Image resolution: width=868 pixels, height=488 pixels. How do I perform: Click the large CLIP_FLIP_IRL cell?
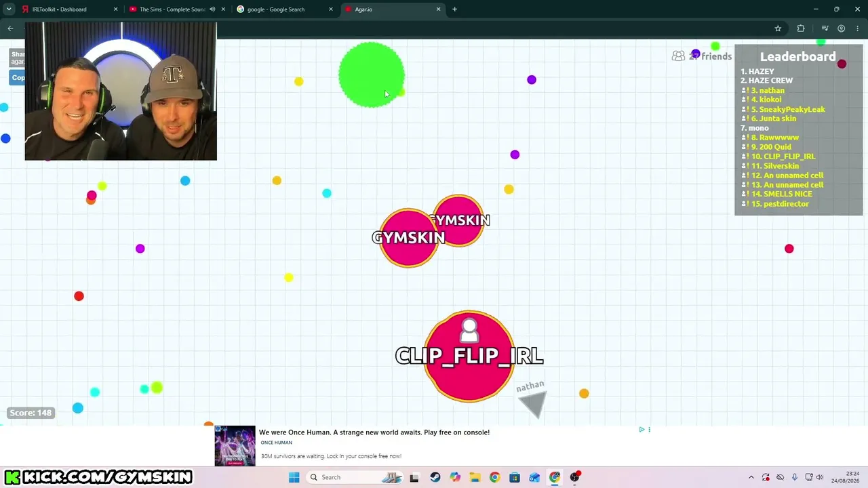point(469,357)
